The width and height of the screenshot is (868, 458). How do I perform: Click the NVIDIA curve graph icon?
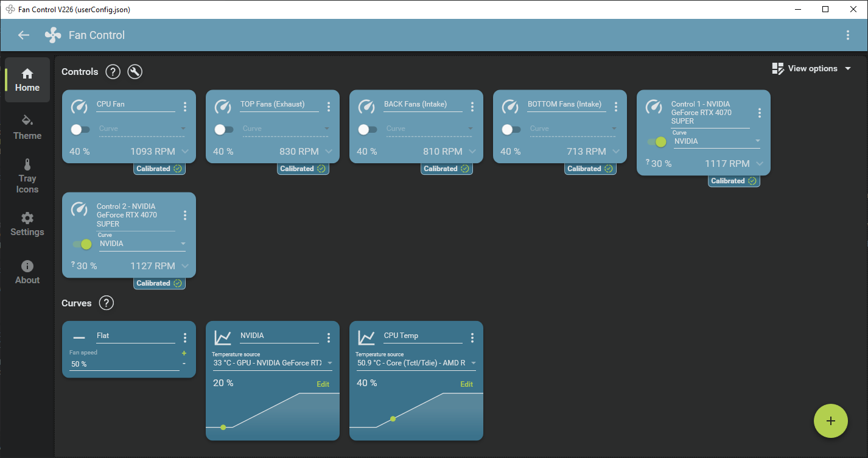(x=223, y=337)
